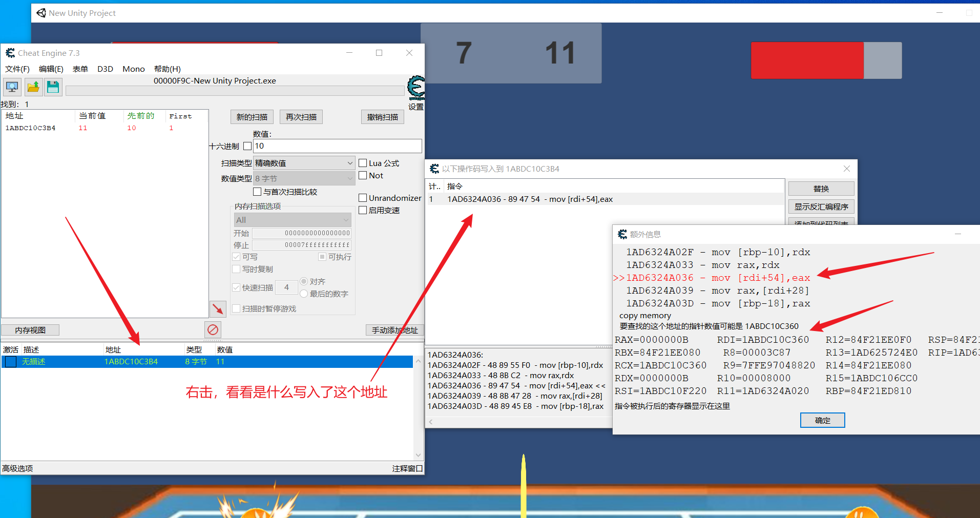The height and width of the screenshot is (518, 980).
Task: Close the opcode-writes dialog
Action: [847, 169]
